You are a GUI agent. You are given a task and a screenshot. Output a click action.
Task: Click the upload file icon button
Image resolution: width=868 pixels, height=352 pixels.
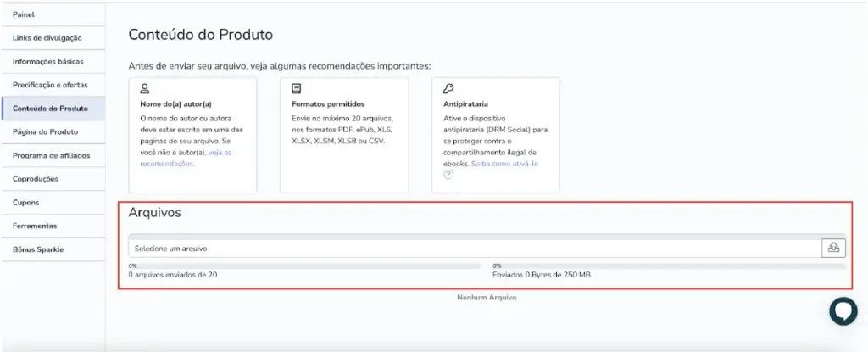pyautogui.click(x=833, y=248)
